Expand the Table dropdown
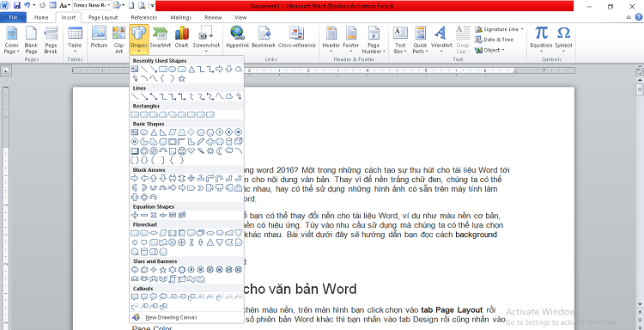Viewport: 644px width, 330px height. click(75, 40)
